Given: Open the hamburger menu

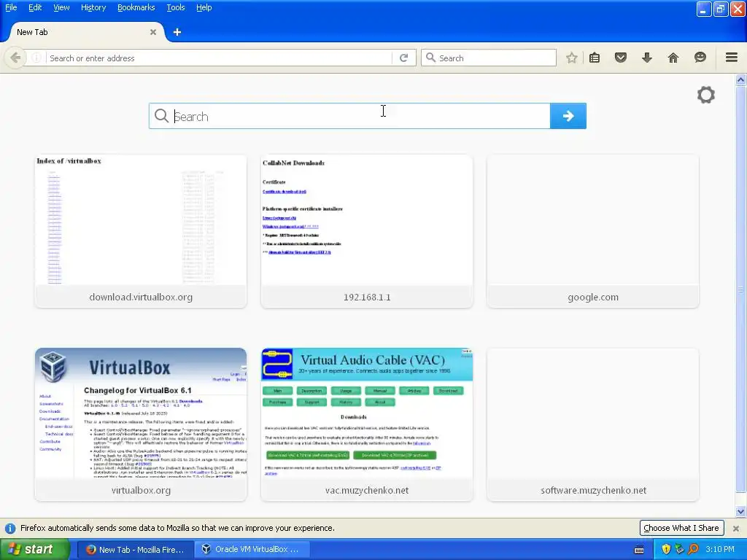Looking at the screenshot, I should pos(731,58).
